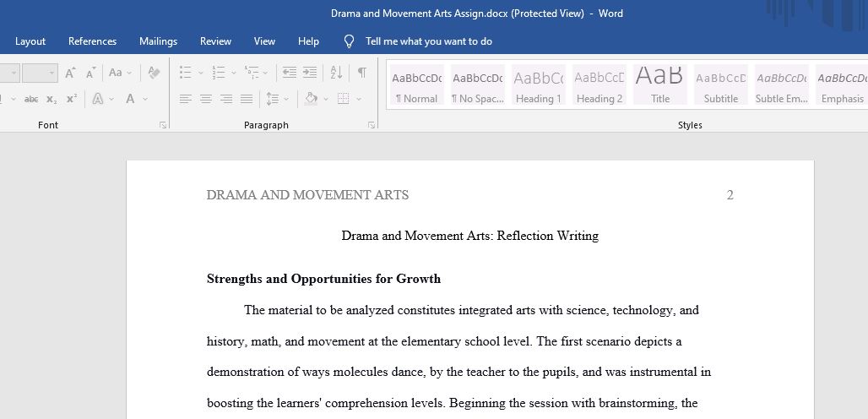868x419 pixels.
Task: Clear all formatting with the eraser icon
Action: [x=155, y=73]
